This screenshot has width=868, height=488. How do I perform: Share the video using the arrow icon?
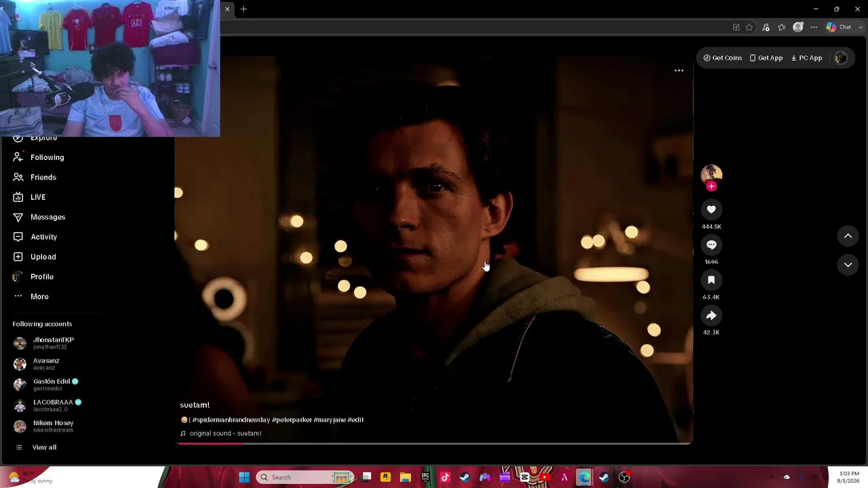pos(711,315)
